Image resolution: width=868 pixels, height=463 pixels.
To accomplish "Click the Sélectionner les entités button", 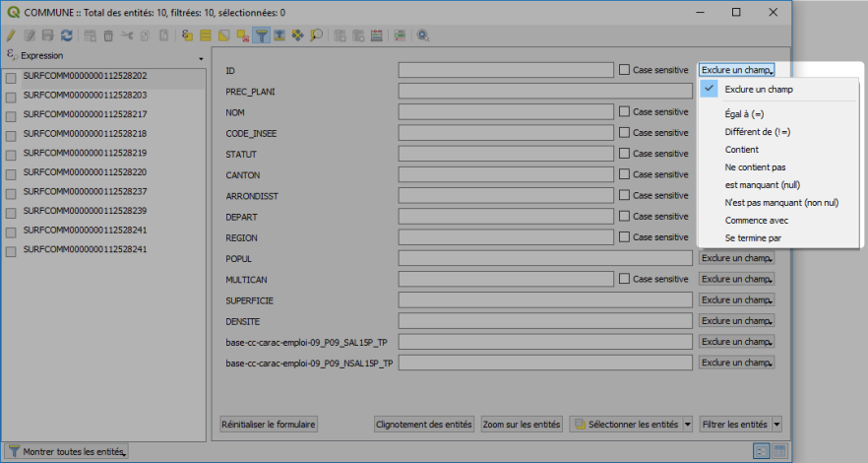I will pyautogui.click(x=626, y=425).
